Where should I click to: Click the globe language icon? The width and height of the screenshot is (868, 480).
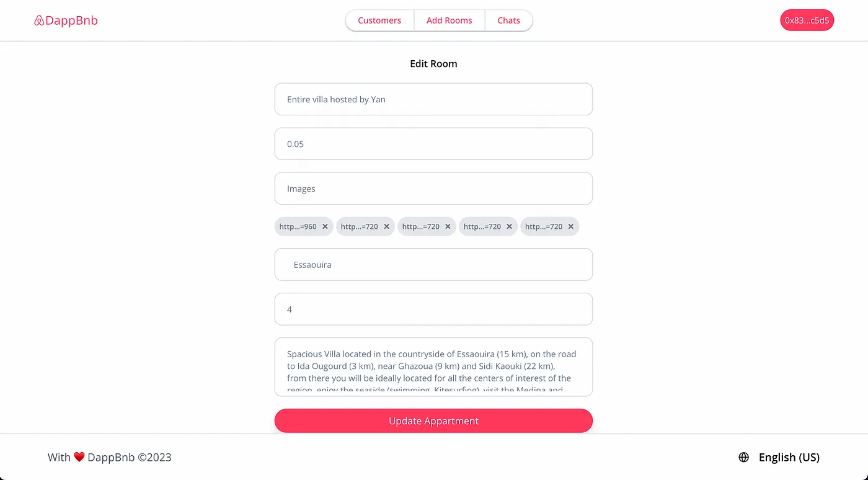click(x=744, y=457)
